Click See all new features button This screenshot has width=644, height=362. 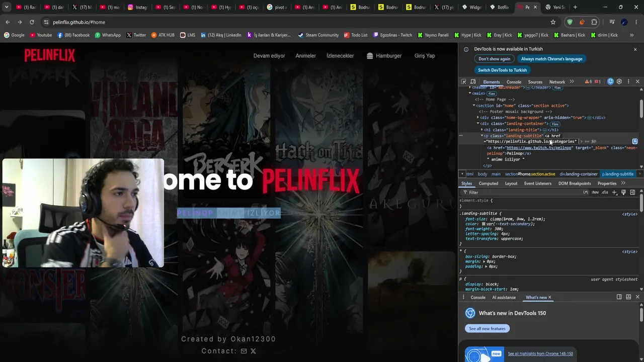click(x=487, y=328)
